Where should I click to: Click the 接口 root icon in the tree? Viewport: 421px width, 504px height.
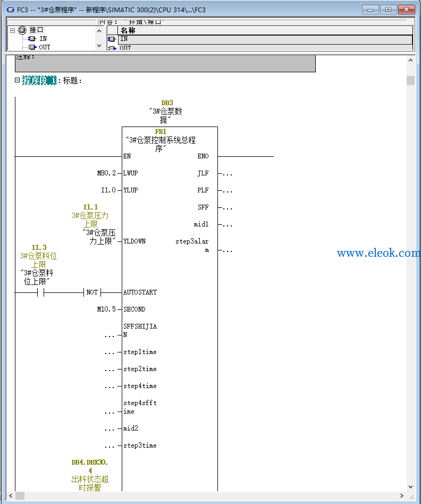click(22, 30)
